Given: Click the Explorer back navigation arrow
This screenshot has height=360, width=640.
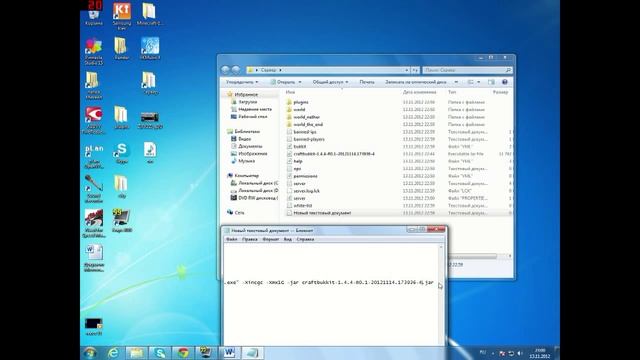Looking at the screenshot, I should [225, 70].
